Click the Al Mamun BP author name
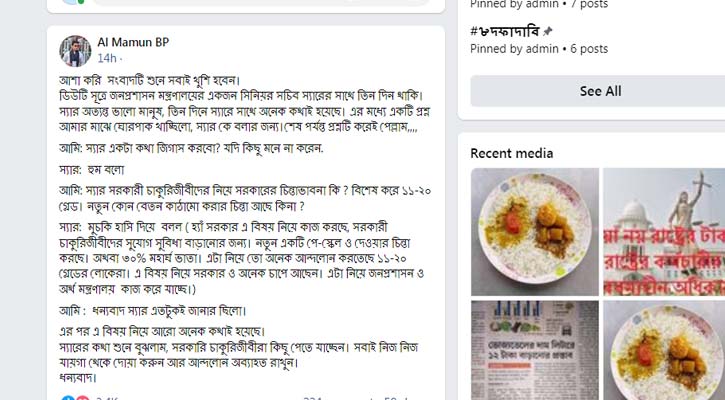 tap(133, 43)
